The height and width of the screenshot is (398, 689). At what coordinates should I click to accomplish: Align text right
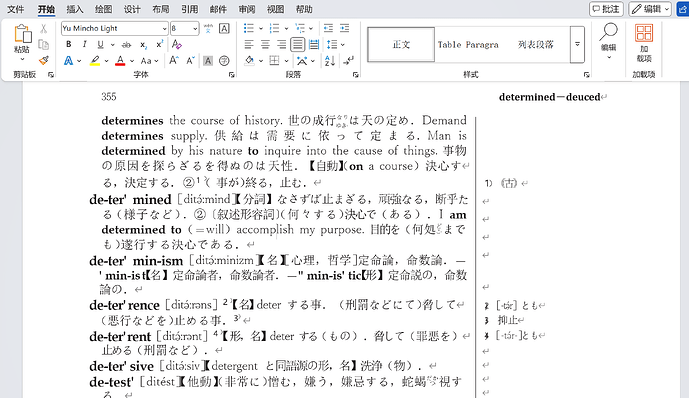click(x=281, y=44)
